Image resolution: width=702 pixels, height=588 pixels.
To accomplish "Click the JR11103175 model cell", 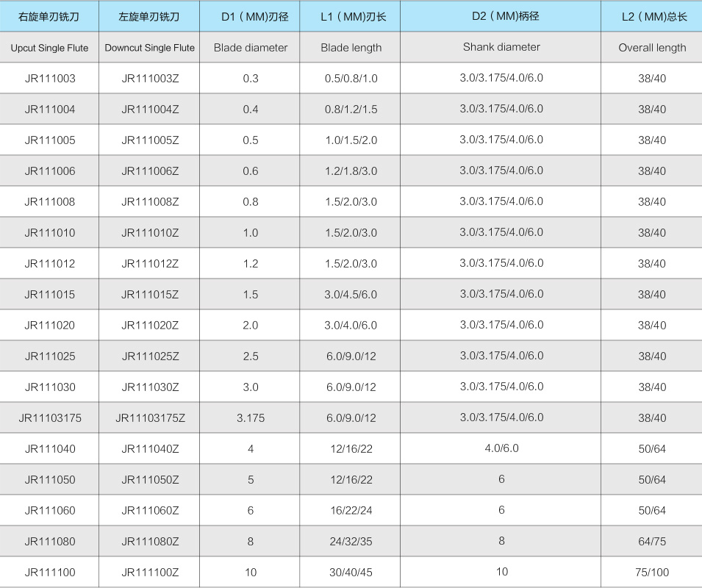I will (x=49, y=417).
